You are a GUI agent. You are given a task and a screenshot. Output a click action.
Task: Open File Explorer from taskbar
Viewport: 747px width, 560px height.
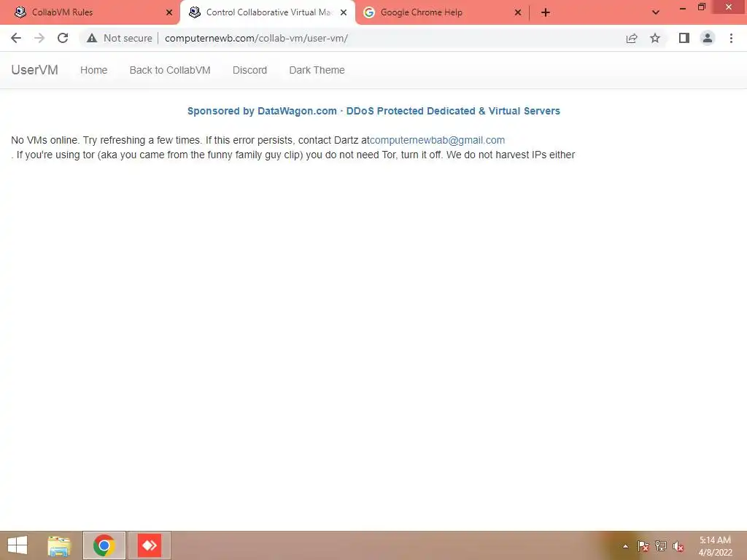(59, 545)
